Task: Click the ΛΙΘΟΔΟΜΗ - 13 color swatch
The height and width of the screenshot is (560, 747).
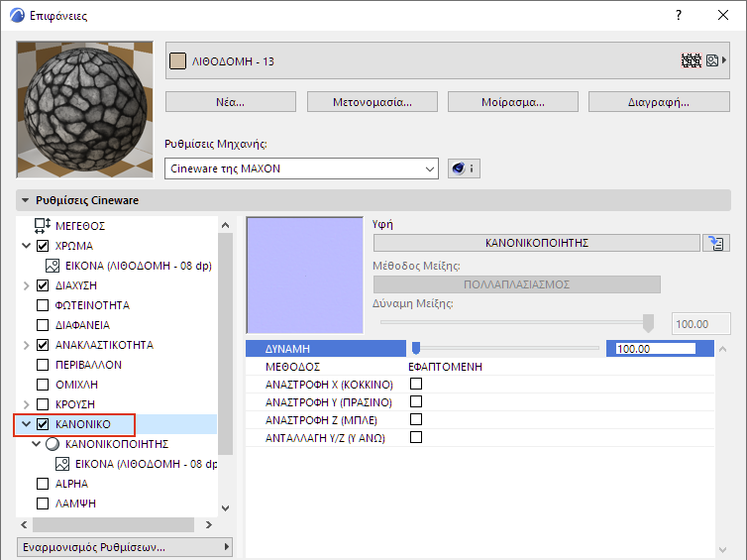Action: pos(177,61)
